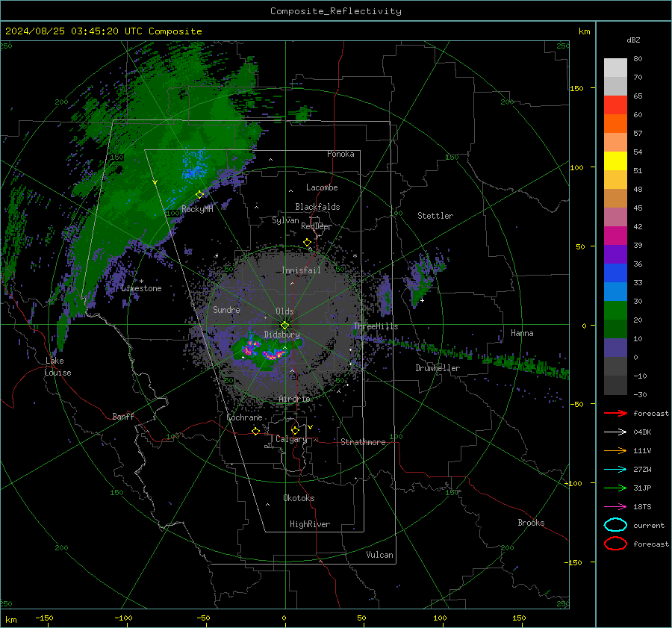Click the Drumheller label
Screen dimensions: 672x628
[438, 368]
